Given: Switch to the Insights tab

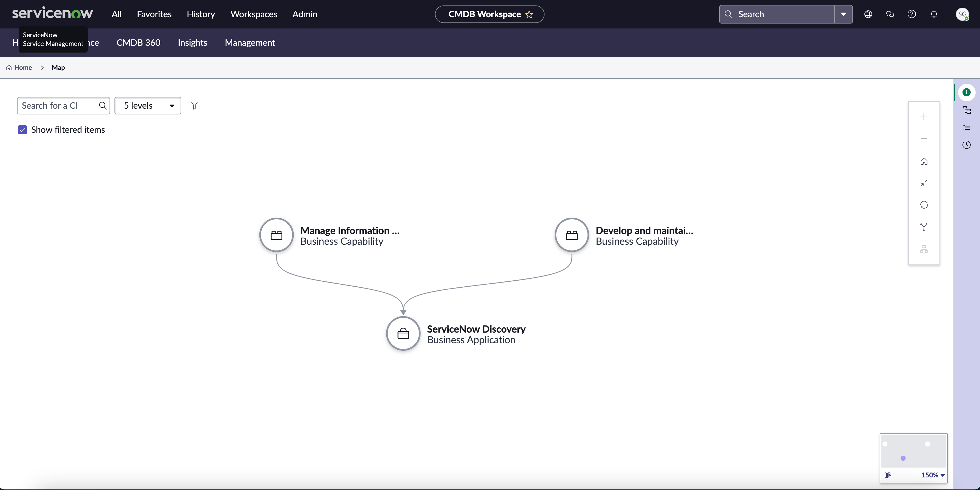Looking at the screenshot, I should tap(193, 43).
